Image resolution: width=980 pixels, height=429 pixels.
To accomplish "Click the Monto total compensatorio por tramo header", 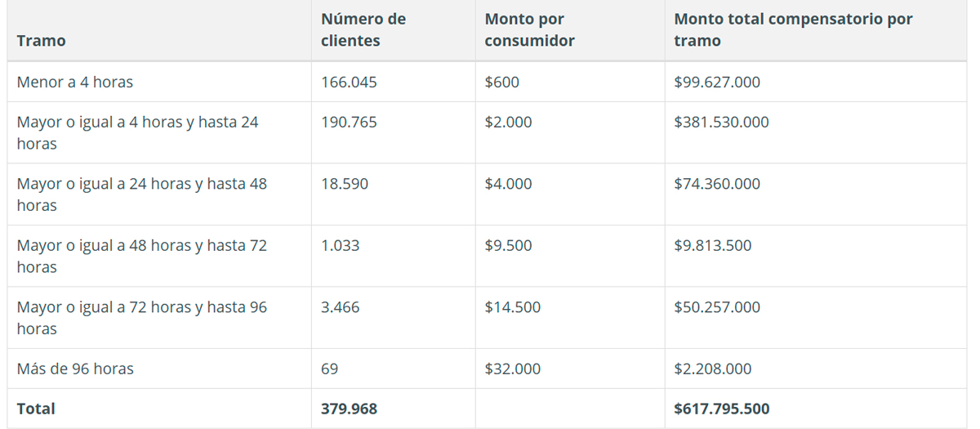I will click(794, 29).
